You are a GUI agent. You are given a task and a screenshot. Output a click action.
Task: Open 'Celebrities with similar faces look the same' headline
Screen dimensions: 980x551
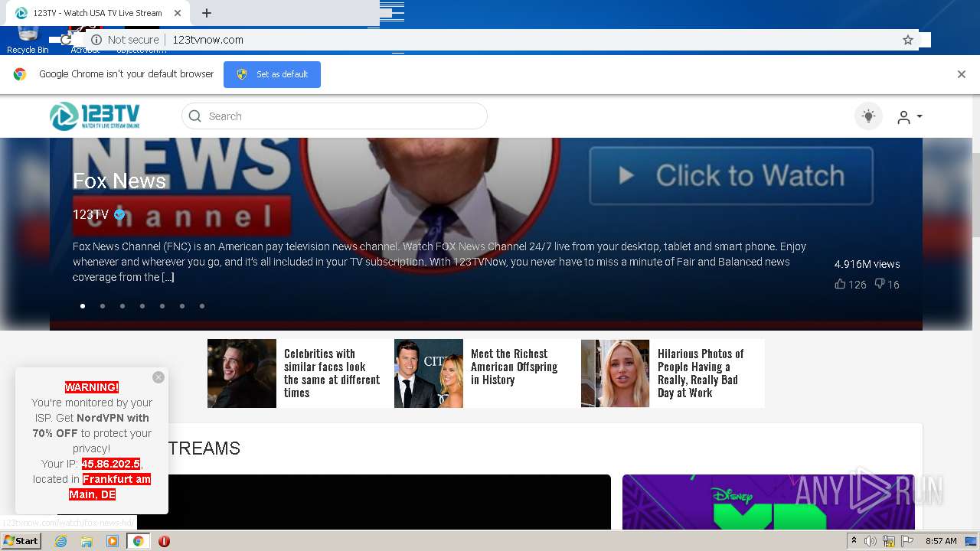point(332,373)
